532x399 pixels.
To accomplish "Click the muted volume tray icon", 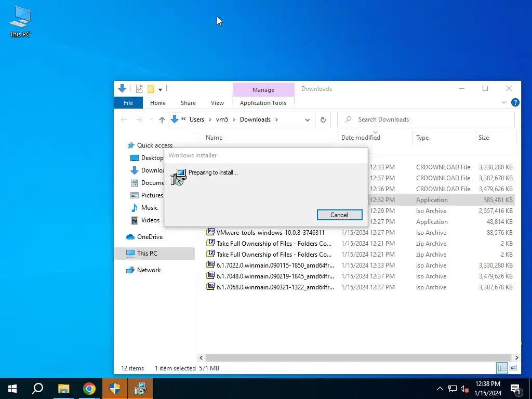I will click(465, 389).
